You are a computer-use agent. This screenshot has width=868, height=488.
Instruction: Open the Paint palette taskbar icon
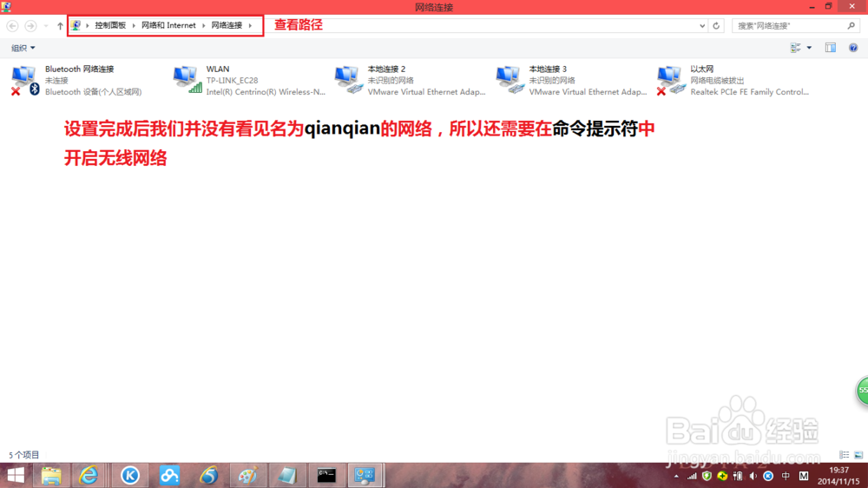(x=247, y=475)
